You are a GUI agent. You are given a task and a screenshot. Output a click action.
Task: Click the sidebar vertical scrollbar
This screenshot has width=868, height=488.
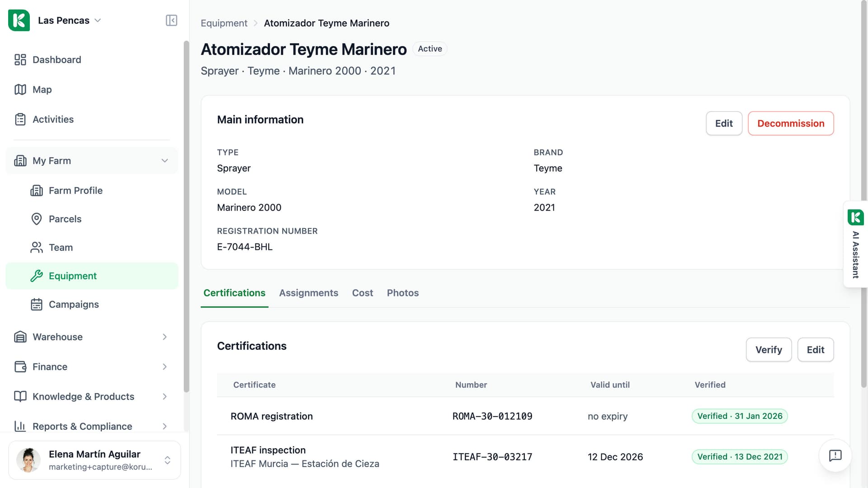[186, 217]
